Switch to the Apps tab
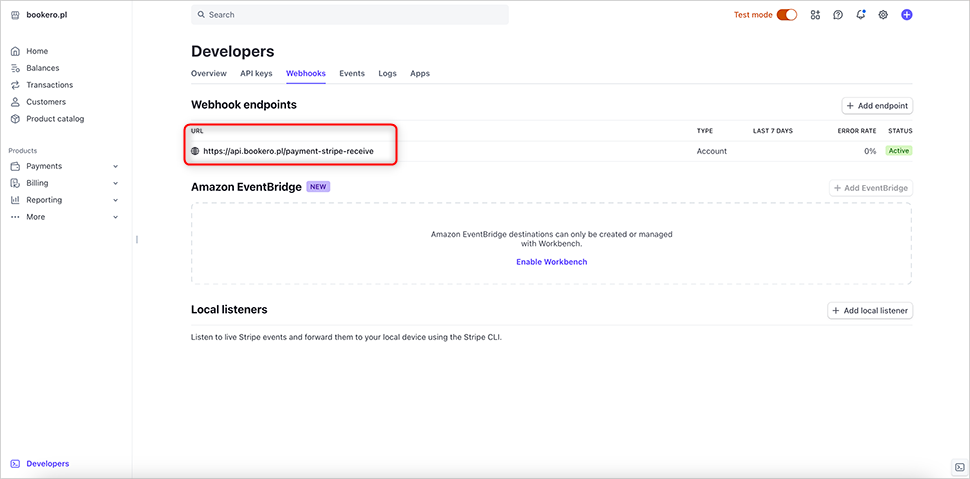 click(x=420, y=74)
